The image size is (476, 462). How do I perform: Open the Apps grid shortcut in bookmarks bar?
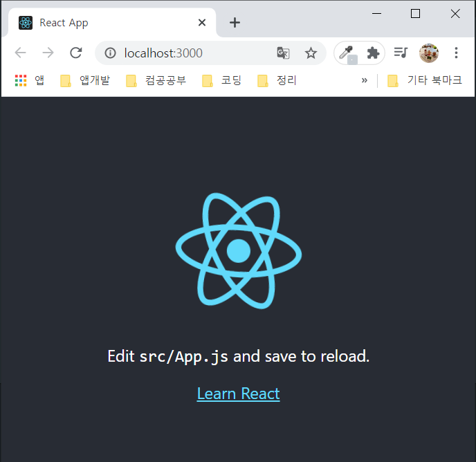pos(30,80)
